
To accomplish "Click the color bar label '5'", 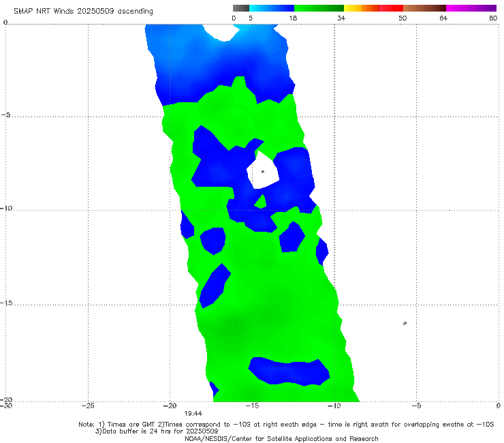I will tap(251, 18).
